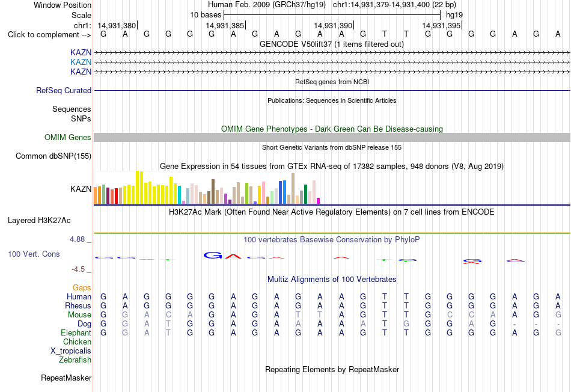Open the OMIM Genes track label

[68, 137]
